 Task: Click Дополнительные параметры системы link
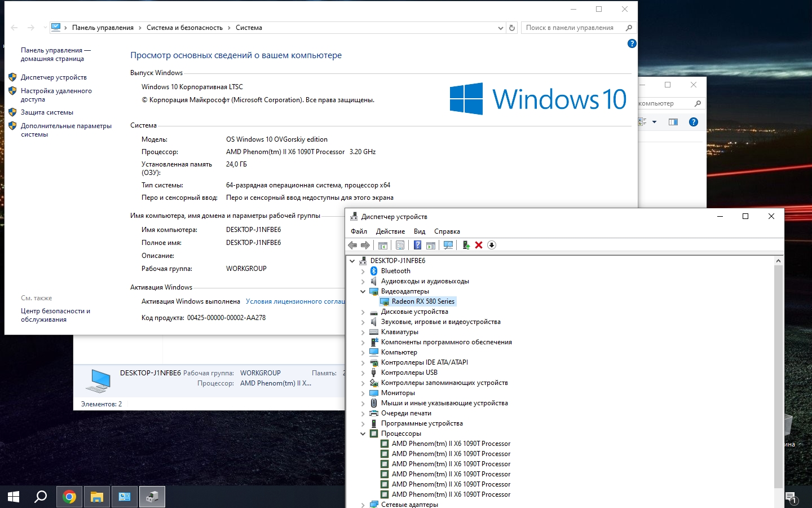[x=66, y=130]
